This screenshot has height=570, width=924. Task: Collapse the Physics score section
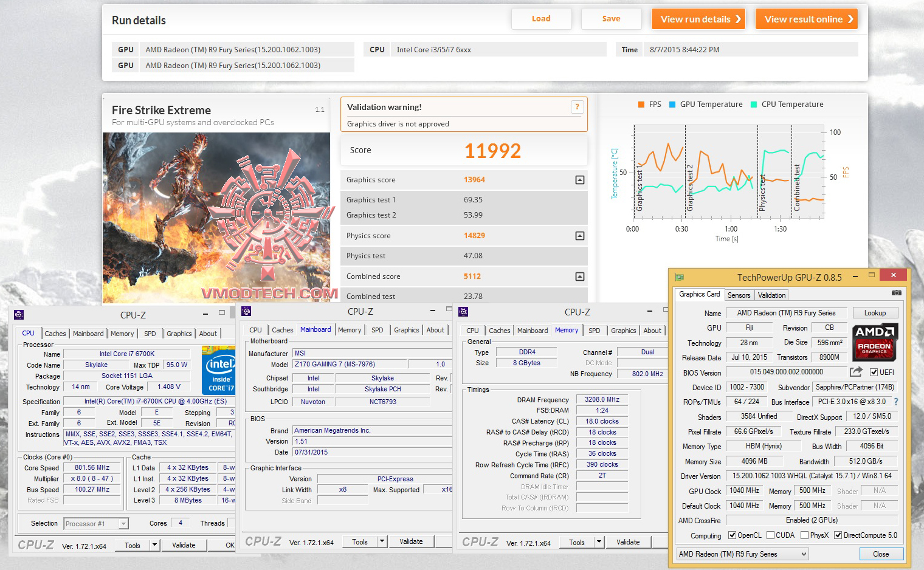[x=580, y=236]
